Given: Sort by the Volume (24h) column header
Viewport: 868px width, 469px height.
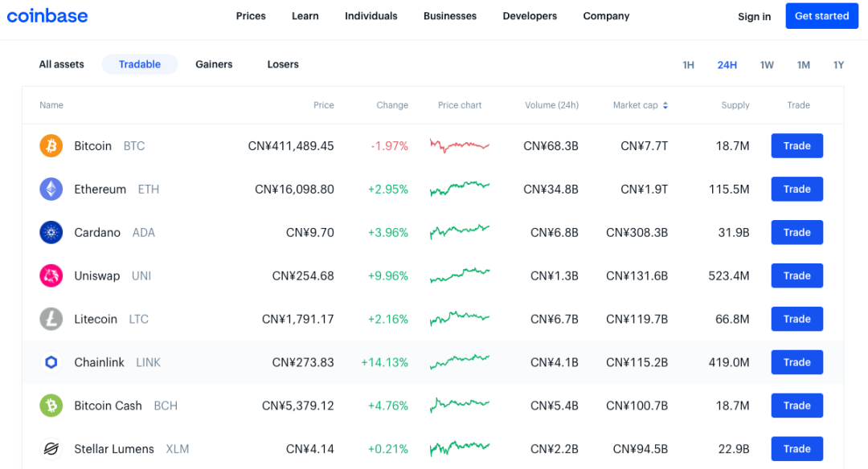Looking at the screenshot, I should point(552,105).
